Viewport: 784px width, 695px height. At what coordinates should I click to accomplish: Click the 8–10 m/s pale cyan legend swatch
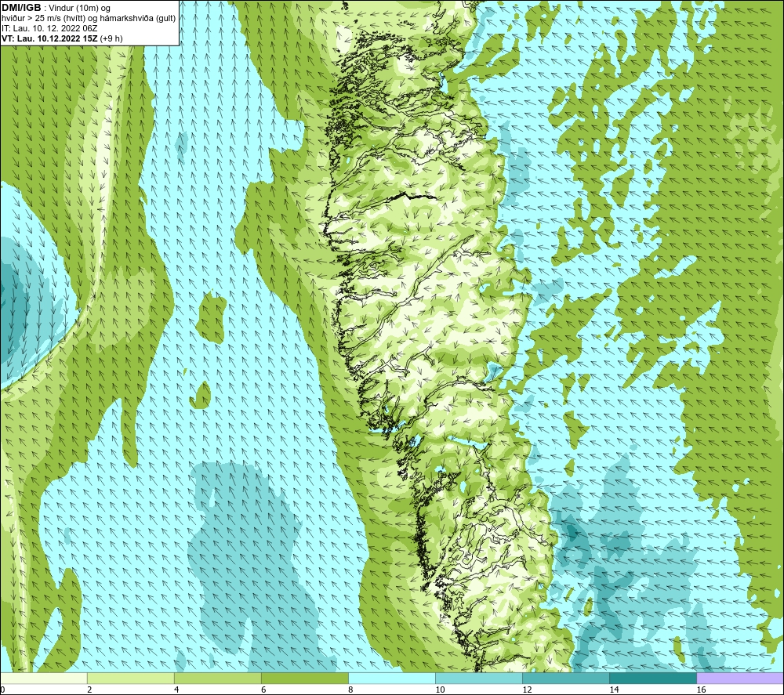click(392, 678)
